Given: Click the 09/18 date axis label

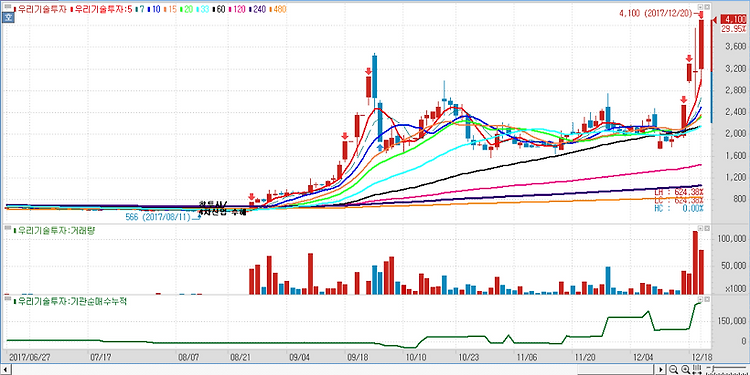Looking at the screenshot, I should tap(357, 357).
